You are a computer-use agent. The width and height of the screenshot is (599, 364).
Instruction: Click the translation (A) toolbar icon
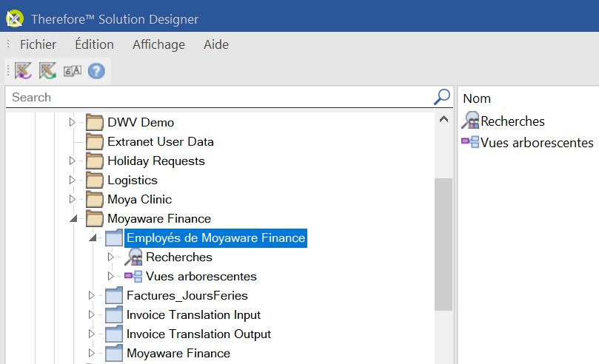(x=72, y=71)
